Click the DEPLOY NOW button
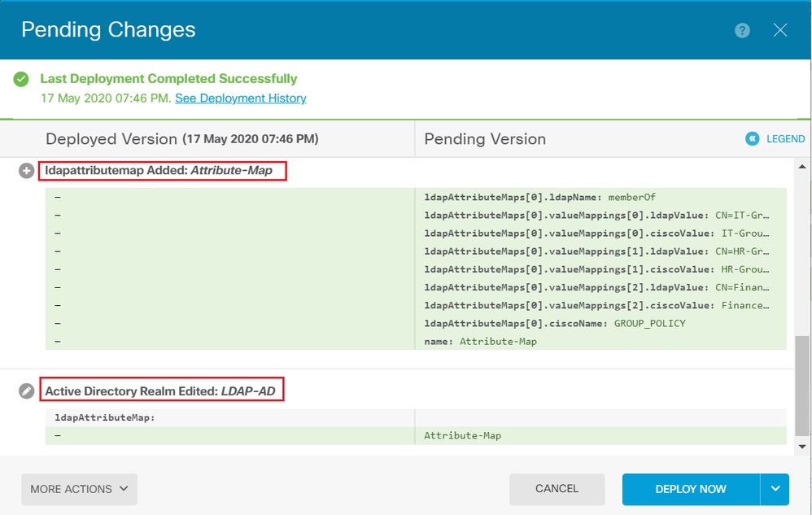The height and width of the screenshot is (515, 812). pyautogui.click(x=691, y=489)
